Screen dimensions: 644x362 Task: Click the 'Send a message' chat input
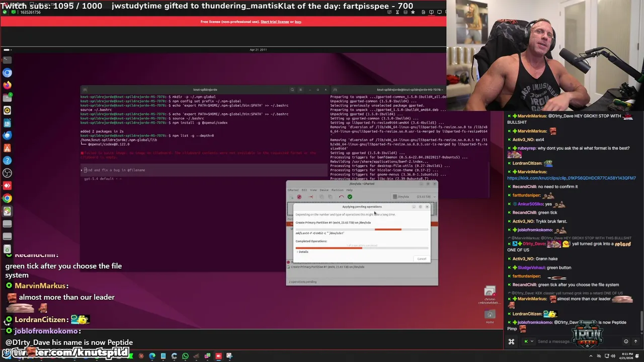(x=579, y=341)
